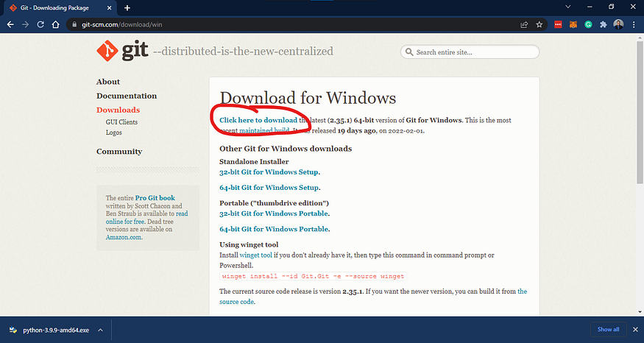
Task: Click the padlock site info icon
Action: 74,24
